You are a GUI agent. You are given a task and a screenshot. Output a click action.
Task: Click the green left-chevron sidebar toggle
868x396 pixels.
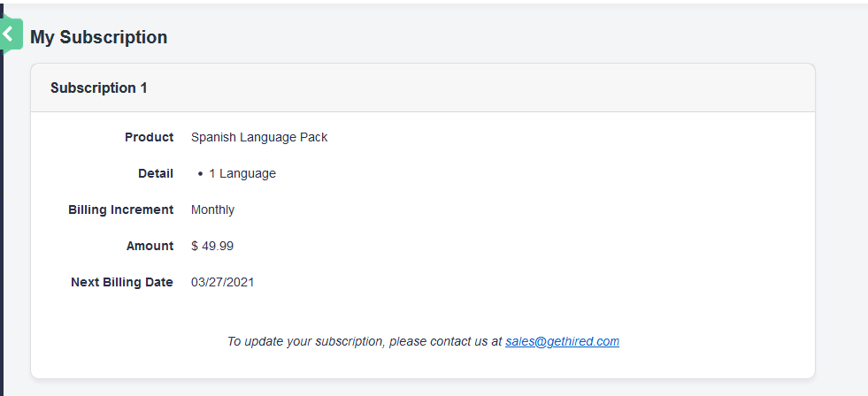[x=9, y=34]
